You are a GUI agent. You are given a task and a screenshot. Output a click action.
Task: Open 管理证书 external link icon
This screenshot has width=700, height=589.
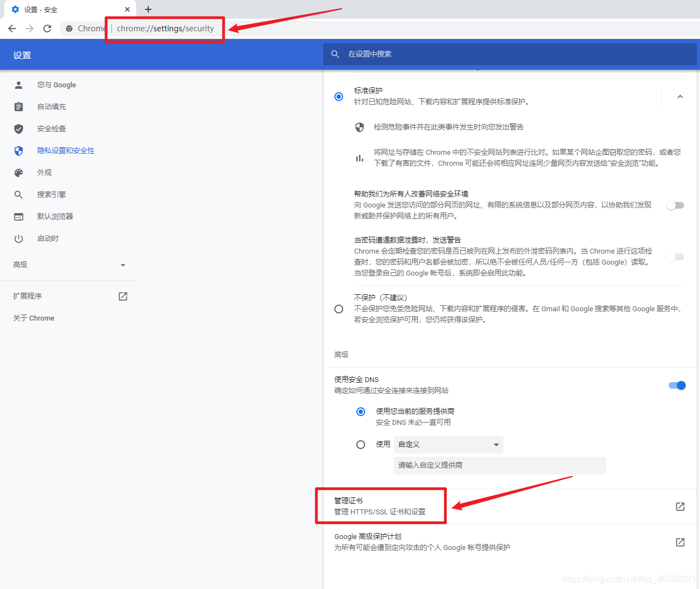tap(680, 506)
